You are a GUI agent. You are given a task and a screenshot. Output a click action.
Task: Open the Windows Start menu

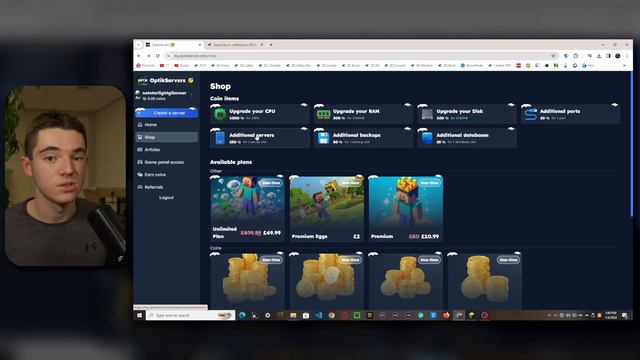[139, 315]
